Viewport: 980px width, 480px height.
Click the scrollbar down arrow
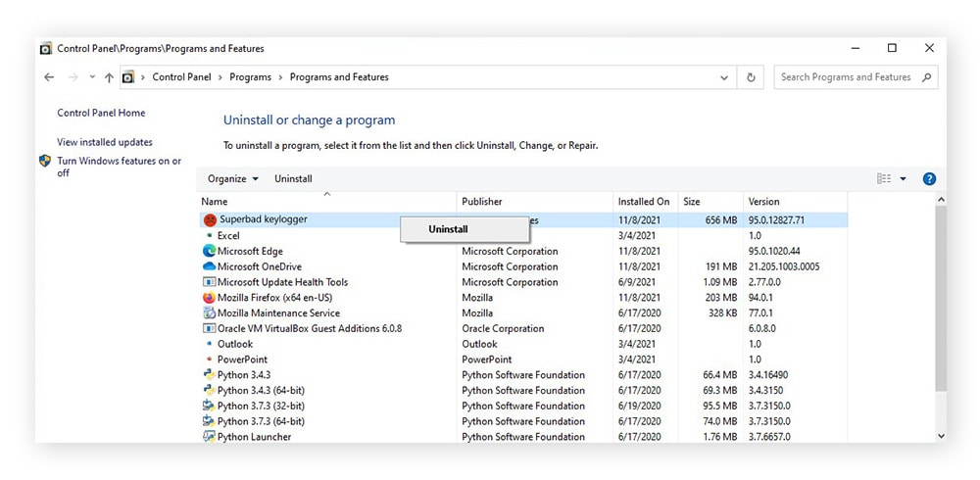[941, 436]
